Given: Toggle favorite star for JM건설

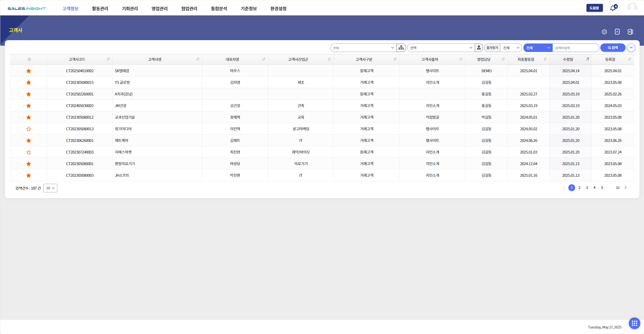Looking at the screenshot, I should [x=29, y=106].
